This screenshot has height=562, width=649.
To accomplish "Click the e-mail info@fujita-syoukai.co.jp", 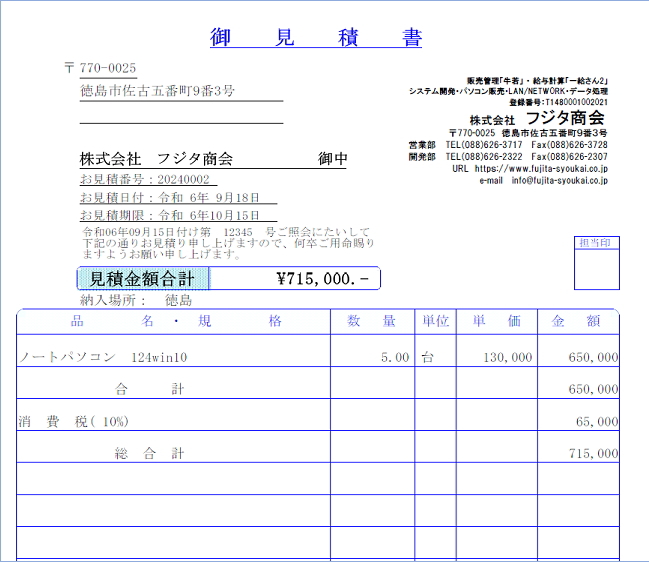I will [560, 180].
